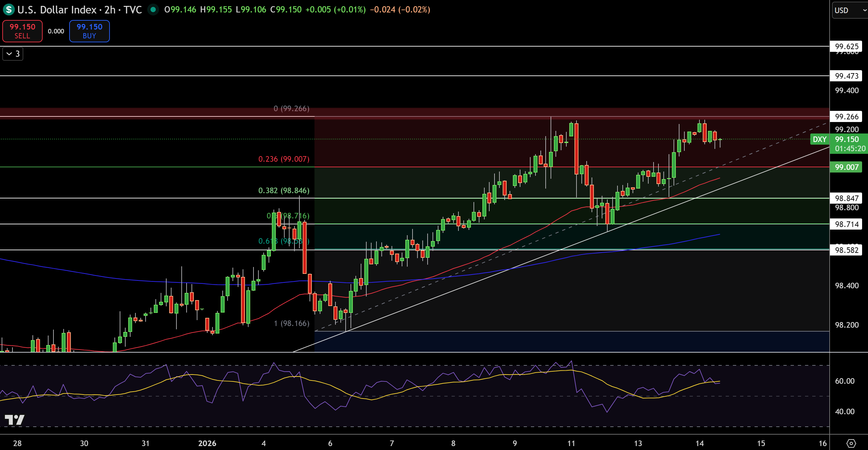Image resolution: width=868 pixels, height=450 pixels.
Task: Click the TVC exchange label in the legend
Action: point(133,10)
